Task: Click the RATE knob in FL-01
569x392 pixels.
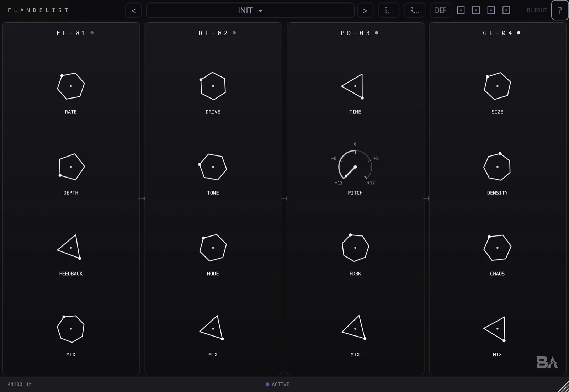Action: [71, 86]
